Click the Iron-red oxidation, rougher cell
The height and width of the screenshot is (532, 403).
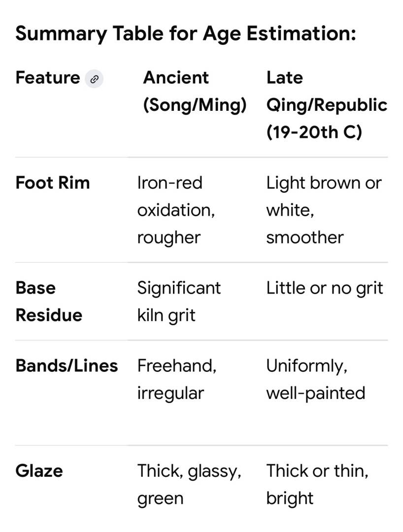pyautogui.click(x=176, y=210)
